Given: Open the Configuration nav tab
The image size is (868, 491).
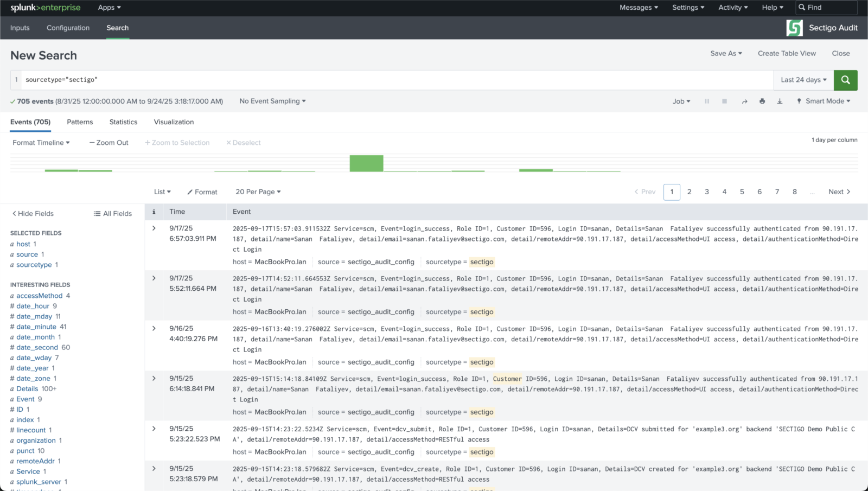Looking at the screenshot, I should (x=68, y=28).
